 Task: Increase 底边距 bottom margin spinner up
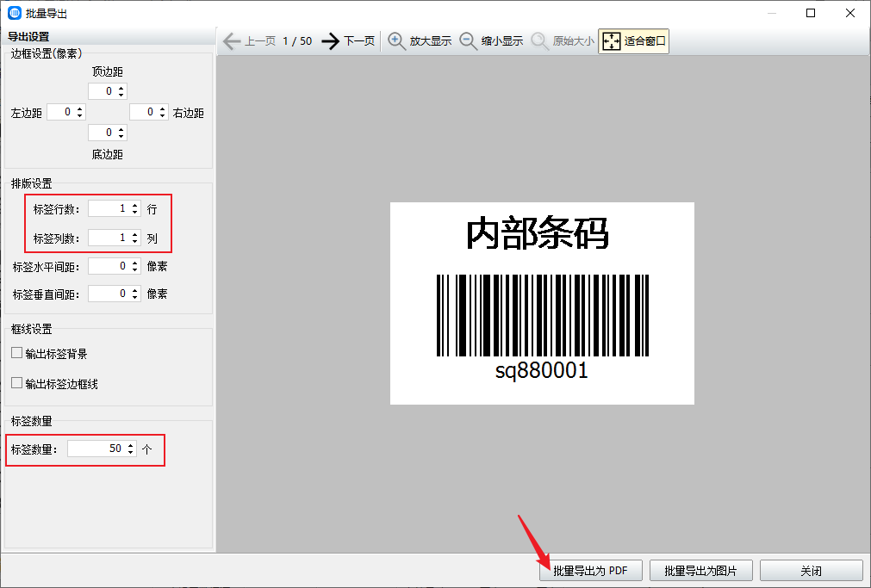121,129
